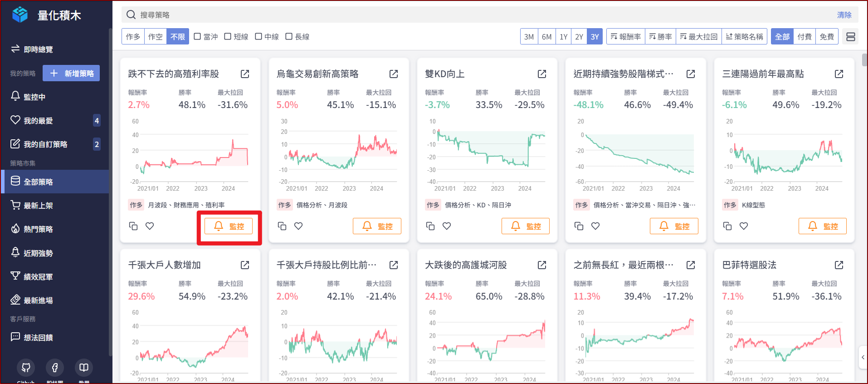The height and width of the screenshot is (384, 868).
Task: Favorite the 雙KD向上 strategy with heart icon
Action: (447, 226)
